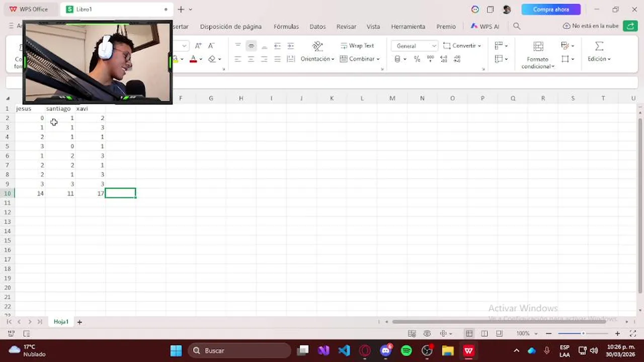Open Formato condicional dropdown
This screenshot has width=644, height=362.
click(538, 62)
